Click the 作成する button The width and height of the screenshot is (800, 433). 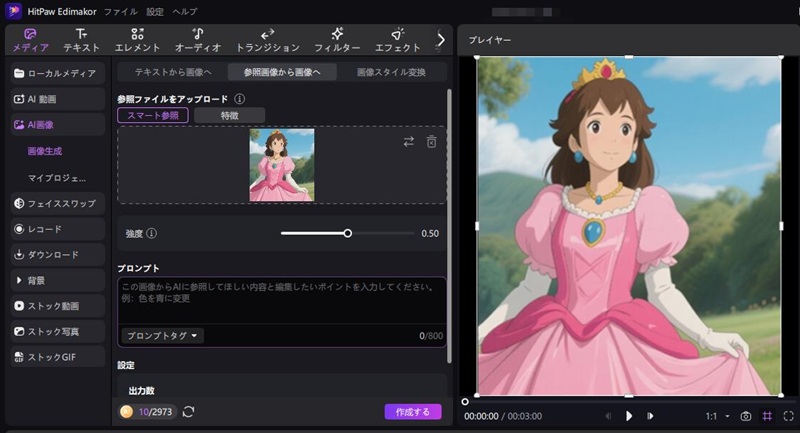coord(413,412)
